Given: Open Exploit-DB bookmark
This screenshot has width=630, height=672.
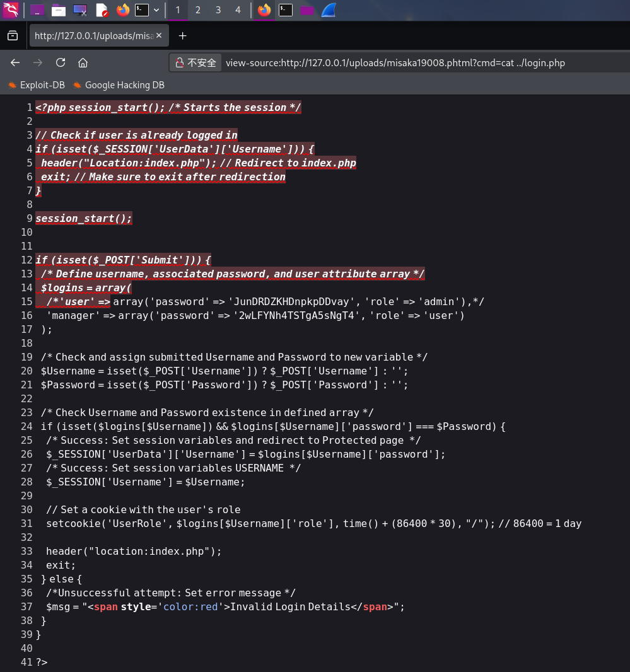Looking at the screenshot, I should point(37,85).
